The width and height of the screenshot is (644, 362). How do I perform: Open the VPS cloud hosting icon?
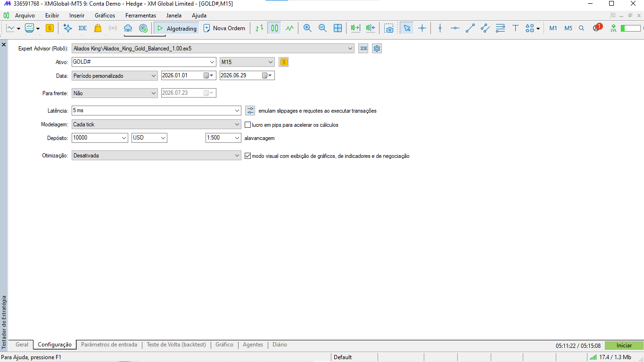pos(128,28)
